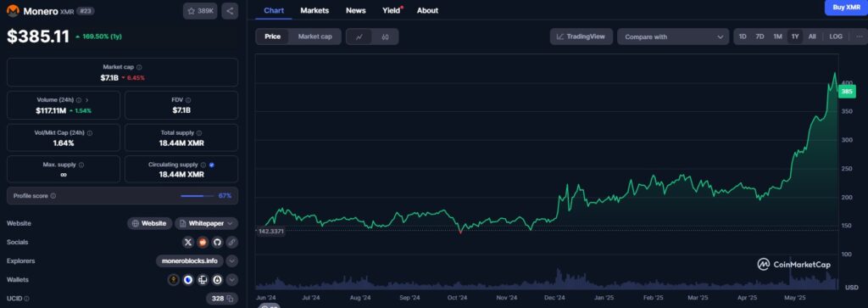Set chart range to 7D
This screenshot has height=308, width=868.
coord(760,36)
